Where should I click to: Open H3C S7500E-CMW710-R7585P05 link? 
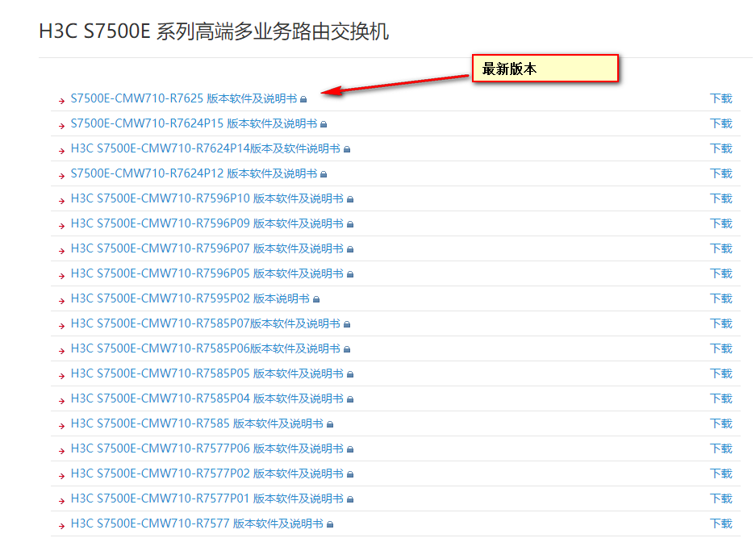(207, 373)
